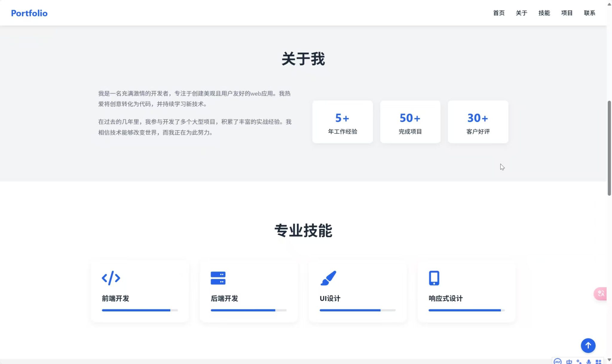
Task: Click the 前端开发 skill progress bar
Action: click(140, 310)
